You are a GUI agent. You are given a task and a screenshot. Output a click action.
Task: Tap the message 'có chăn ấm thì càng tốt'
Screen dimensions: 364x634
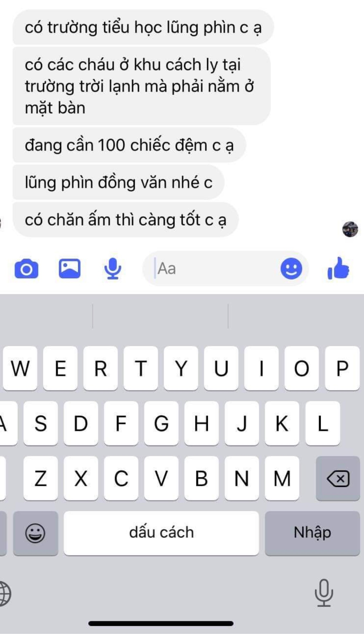click(x=126, y=220)
